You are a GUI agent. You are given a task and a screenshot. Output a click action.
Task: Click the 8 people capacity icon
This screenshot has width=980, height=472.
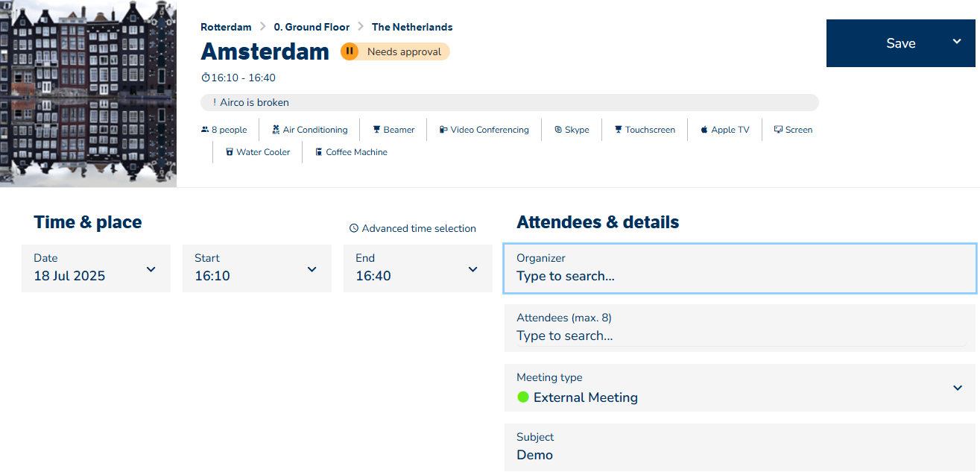(205, 130)
